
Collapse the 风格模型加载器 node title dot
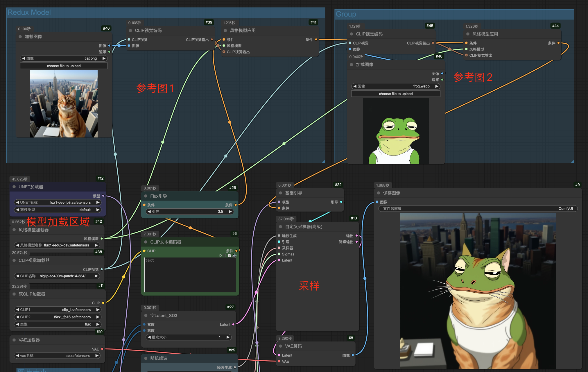coord(14,230)
